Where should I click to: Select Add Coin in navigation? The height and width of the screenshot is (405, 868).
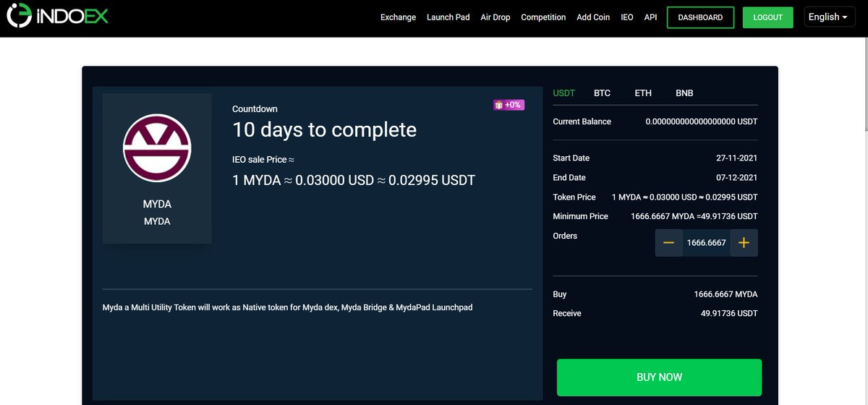[x=593, y=17]
